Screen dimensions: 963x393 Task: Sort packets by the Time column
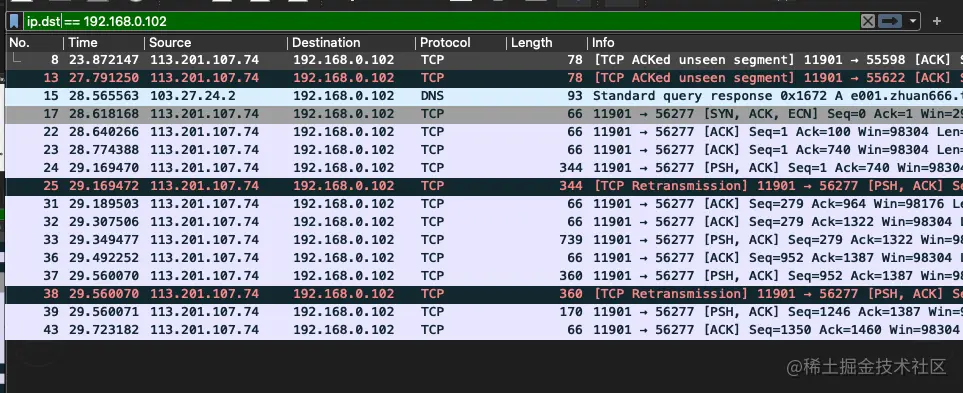104,43
